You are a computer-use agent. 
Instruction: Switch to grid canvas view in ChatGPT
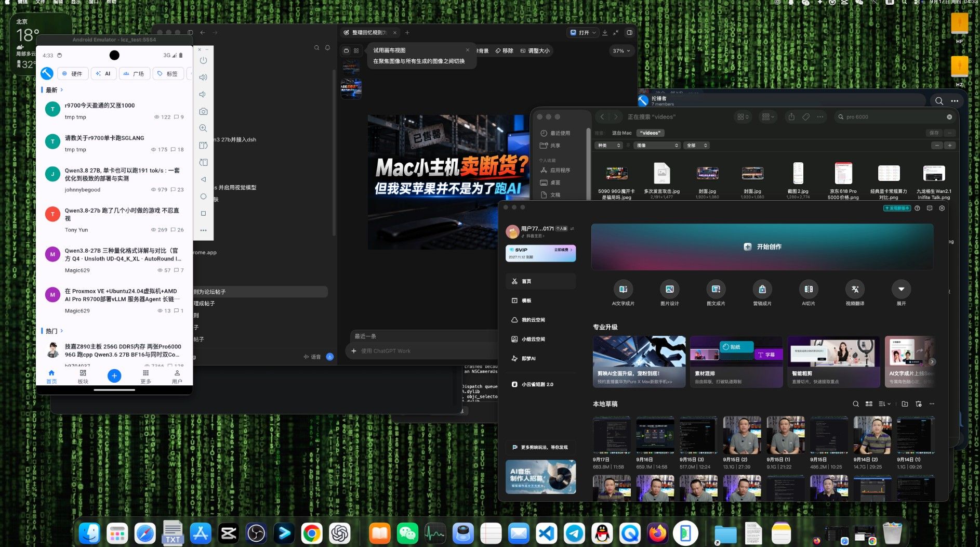tap(356, 50)
